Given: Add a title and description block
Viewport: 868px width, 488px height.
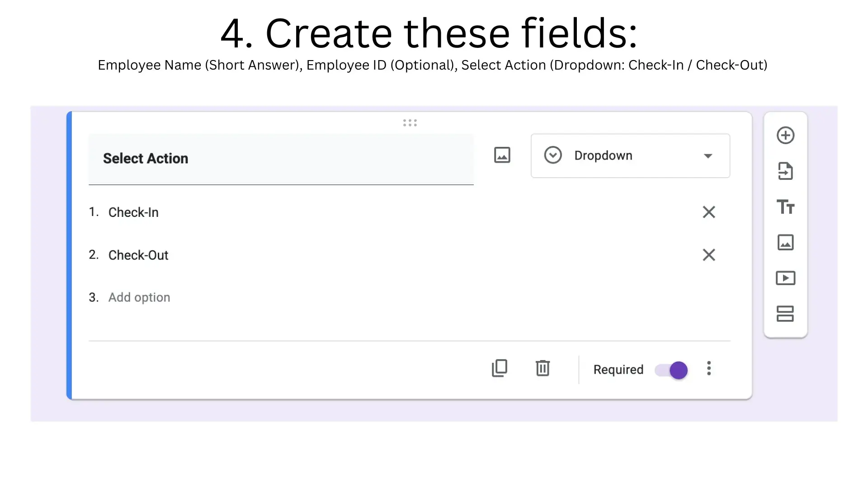Looking at the screenshot, I should tap(786, 207).
